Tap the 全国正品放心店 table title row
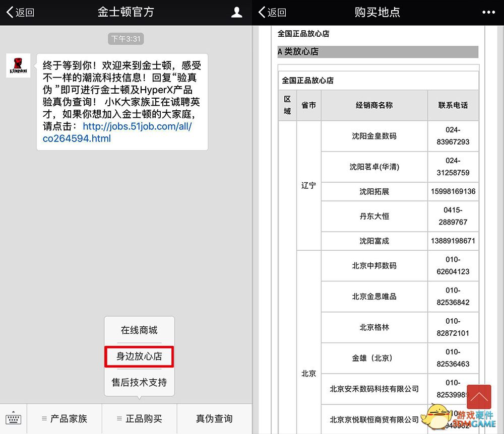The width and height of the screenshot is (504, 434). click(379, 81)
